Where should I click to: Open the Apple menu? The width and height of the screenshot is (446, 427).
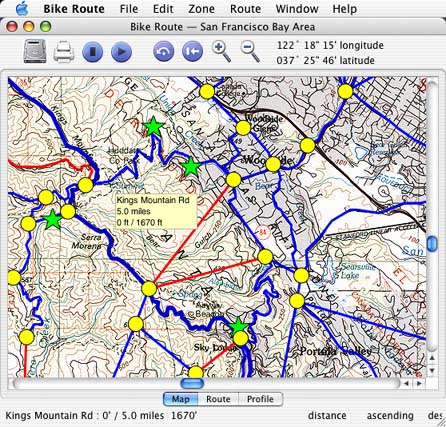coord(22,8)
